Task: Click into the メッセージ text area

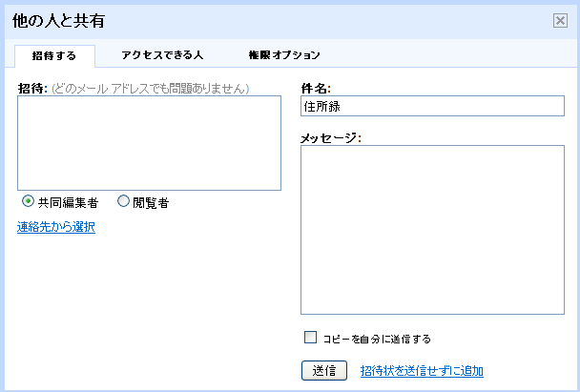Action: point(432,230)
